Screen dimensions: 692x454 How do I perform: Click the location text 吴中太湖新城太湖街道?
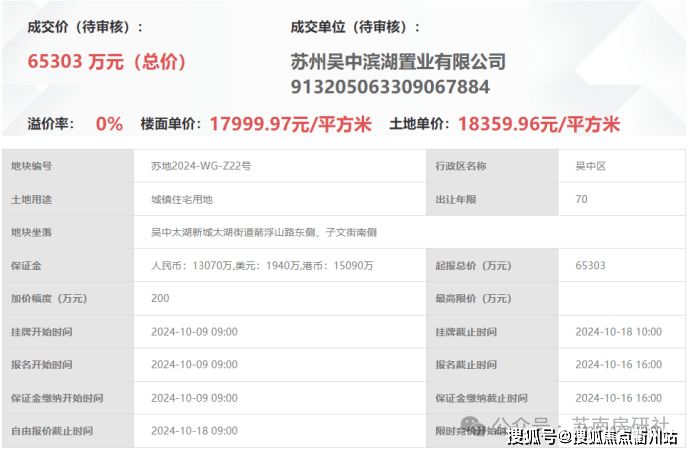tap(203, 233)
